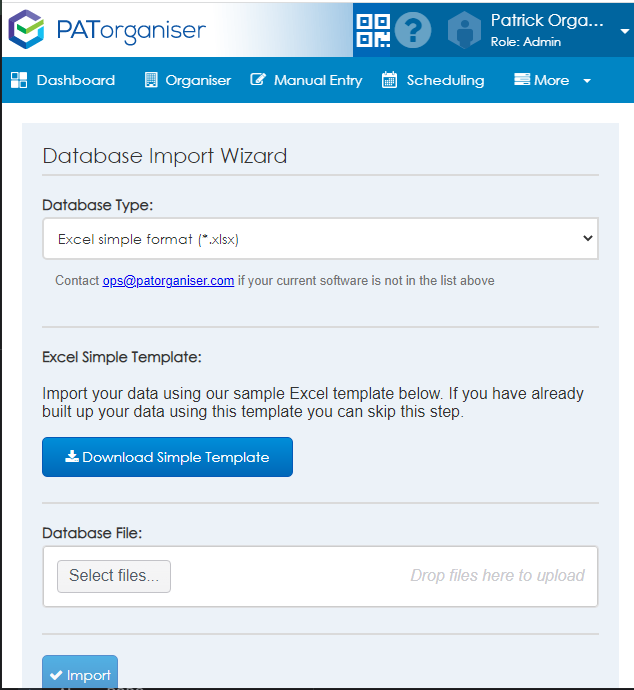Click the checkmark icon on the Import button

(56, 675)
